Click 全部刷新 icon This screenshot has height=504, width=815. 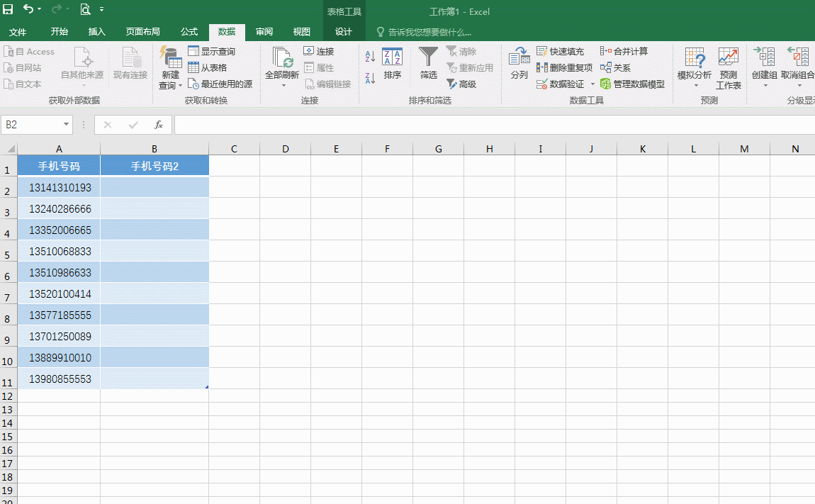[282, 57]
